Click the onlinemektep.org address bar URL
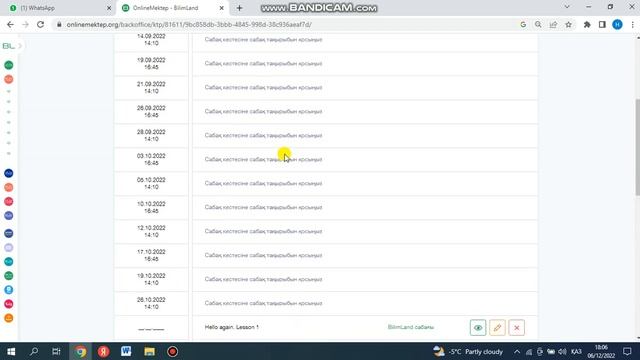Viewport: 640px width, 360px height. [x=189, y=24]
